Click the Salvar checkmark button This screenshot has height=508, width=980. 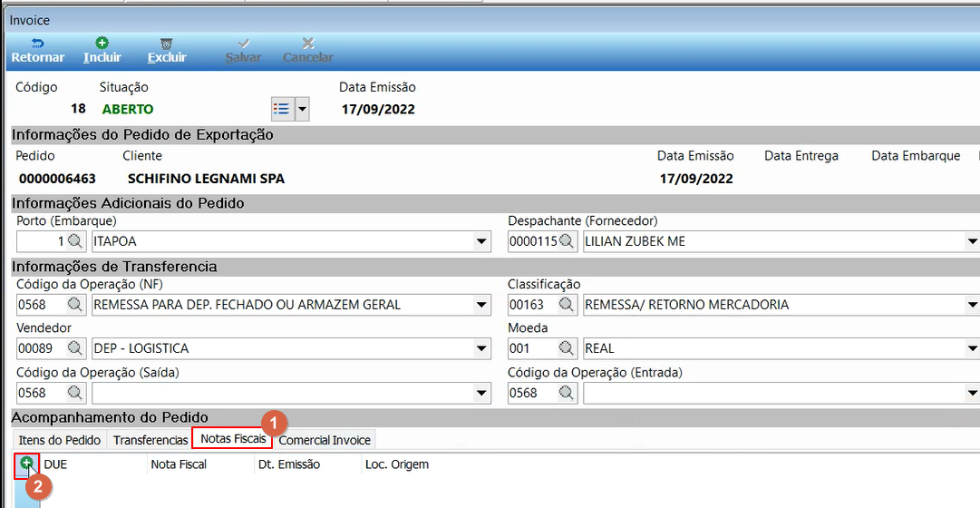(x=243, y=51)
